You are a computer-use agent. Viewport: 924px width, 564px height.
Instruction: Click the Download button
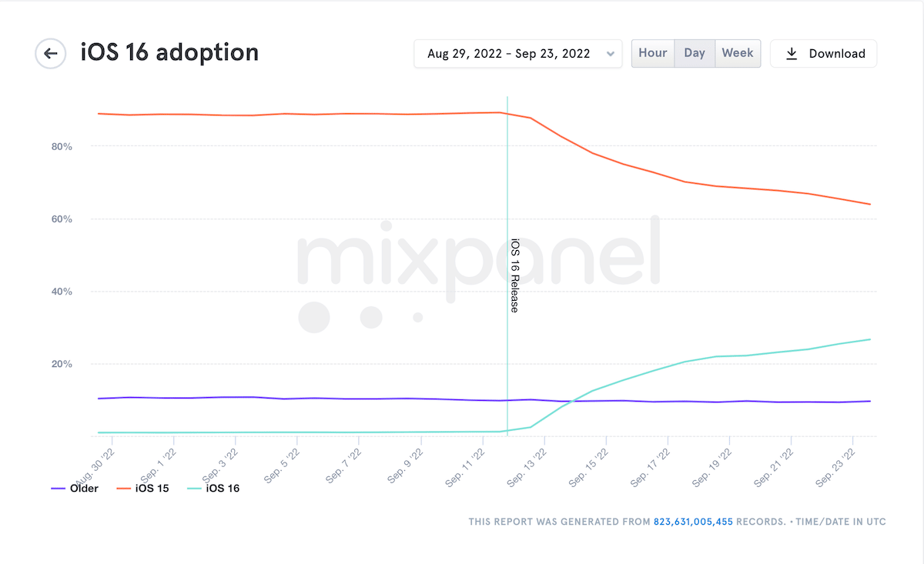tap(823, 54)
